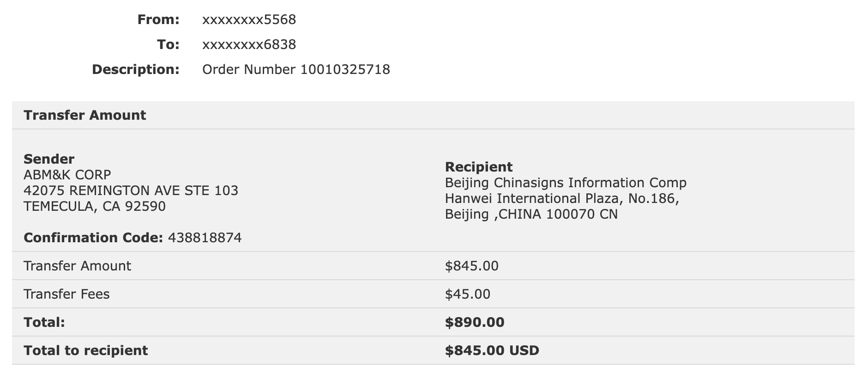The image size is (868, 380).
Task: Click the Transfer Amount section header
Action: point(85,115)
